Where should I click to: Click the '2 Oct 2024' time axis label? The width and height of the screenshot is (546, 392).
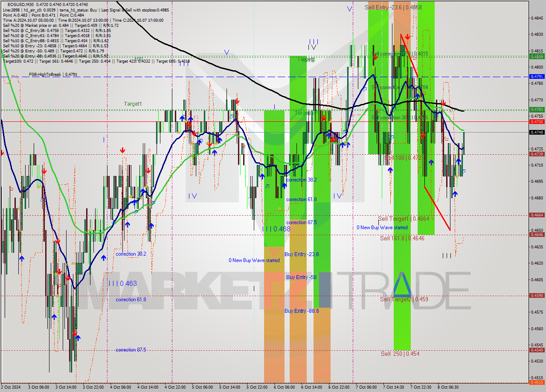[x=11, y=387]
